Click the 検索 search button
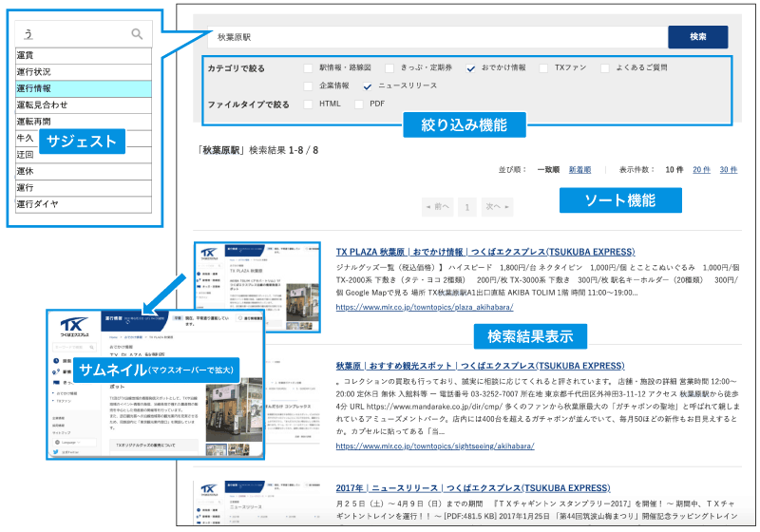The image size is (760, 532). coord(697,37)
